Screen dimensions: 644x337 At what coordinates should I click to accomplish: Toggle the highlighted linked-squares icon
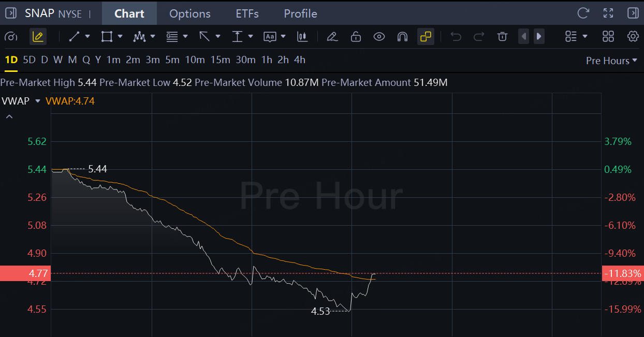(426, 36)
